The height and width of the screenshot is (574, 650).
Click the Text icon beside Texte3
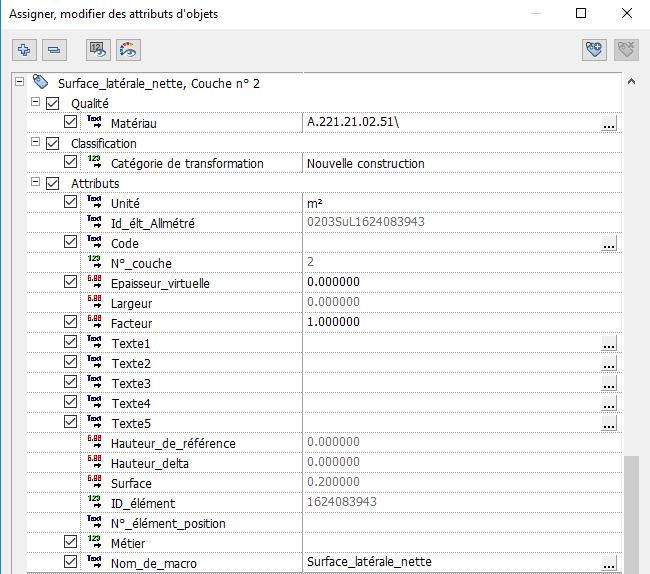tap(95, 382)
